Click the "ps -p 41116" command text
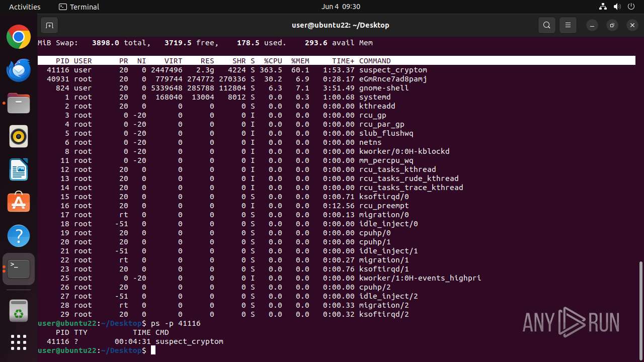This screenshot has height=362, width=644. [x=176, y=323]
